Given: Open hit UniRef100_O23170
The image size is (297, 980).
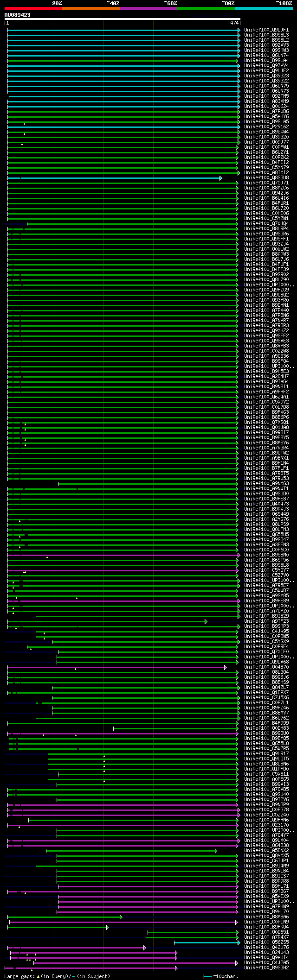Looking at the screenshot, I should [x=266, y=825].
